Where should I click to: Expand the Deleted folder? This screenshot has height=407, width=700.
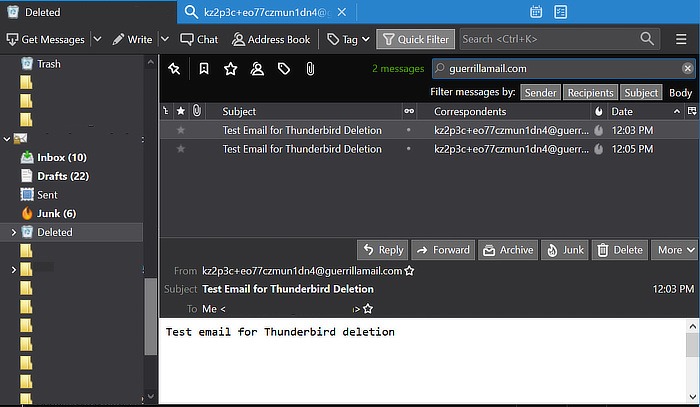pyautogui.click(x=13, y=232)
